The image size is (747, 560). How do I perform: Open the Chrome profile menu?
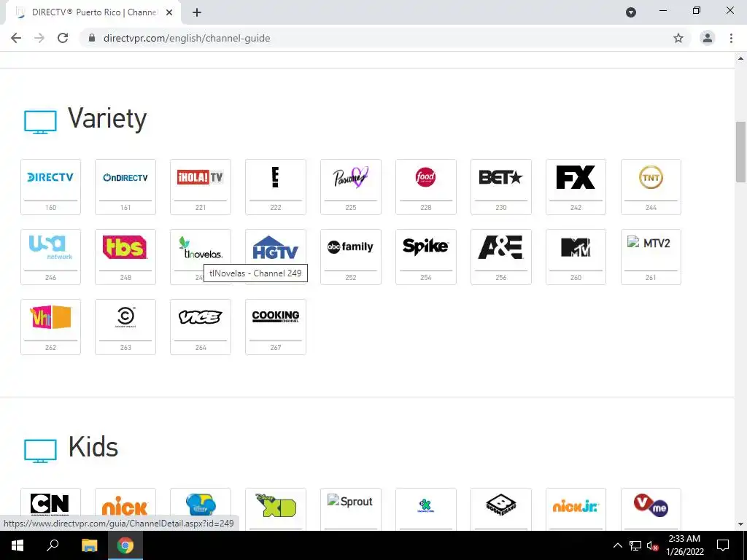point(708,38)
